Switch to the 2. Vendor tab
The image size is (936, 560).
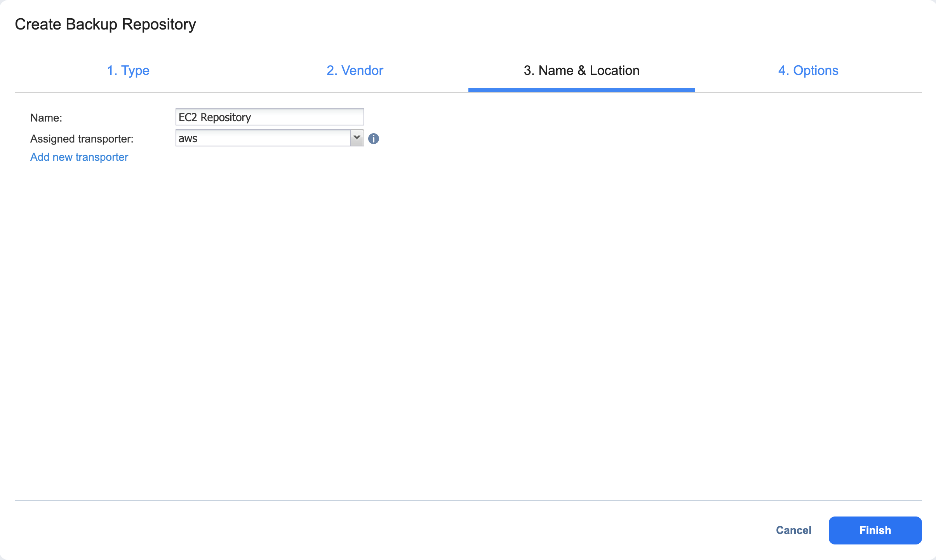[355, 70]
